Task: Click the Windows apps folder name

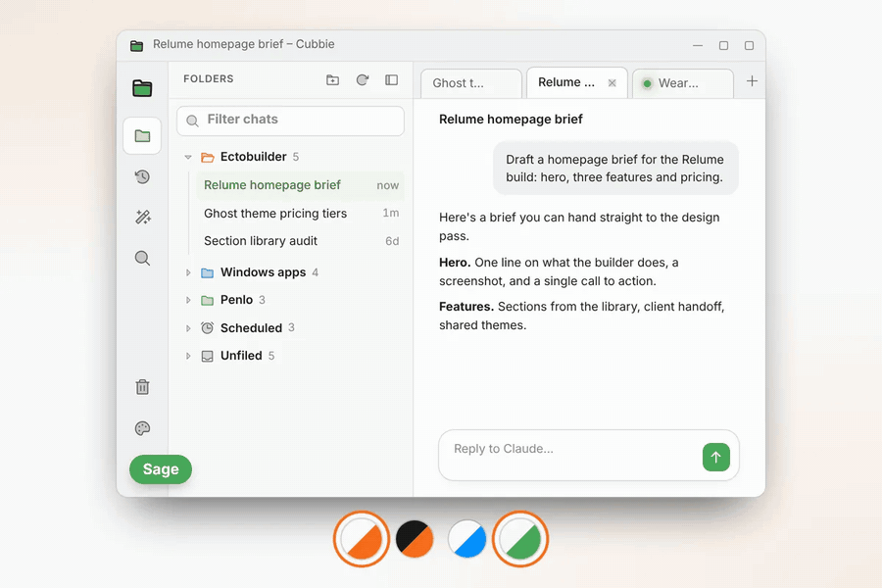Action: point(263,272)
